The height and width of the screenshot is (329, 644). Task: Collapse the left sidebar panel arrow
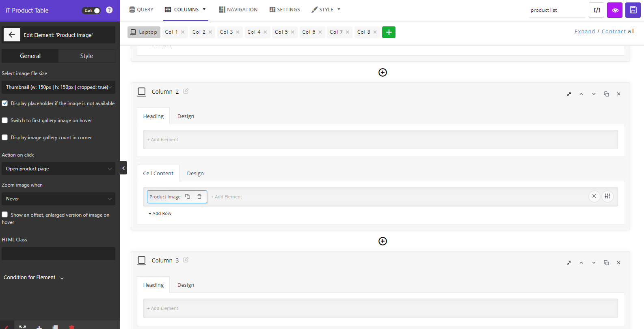click(123, 168)
